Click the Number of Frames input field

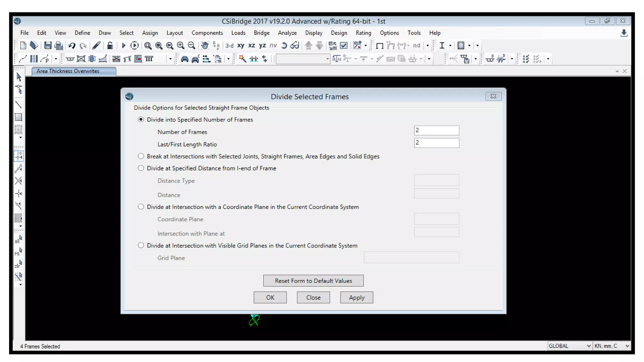[436, 130]
